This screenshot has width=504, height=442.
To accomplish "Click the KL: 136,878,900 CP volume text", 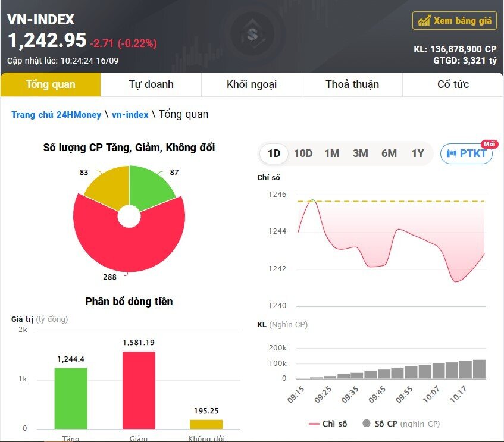I will click(x=455, y=49).
